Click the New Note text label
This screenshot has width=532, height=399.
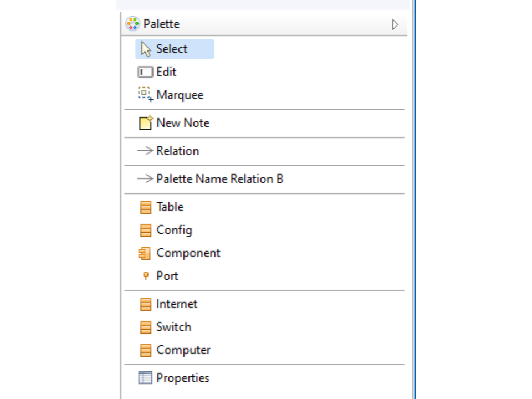[x=183, y=123]
